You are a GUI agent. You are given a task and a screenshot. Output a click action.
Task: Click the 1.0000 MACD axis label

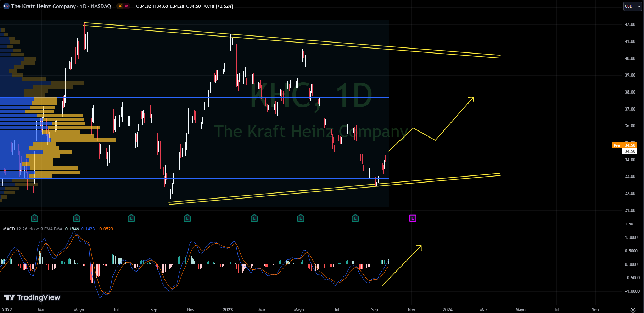point(631,237)
